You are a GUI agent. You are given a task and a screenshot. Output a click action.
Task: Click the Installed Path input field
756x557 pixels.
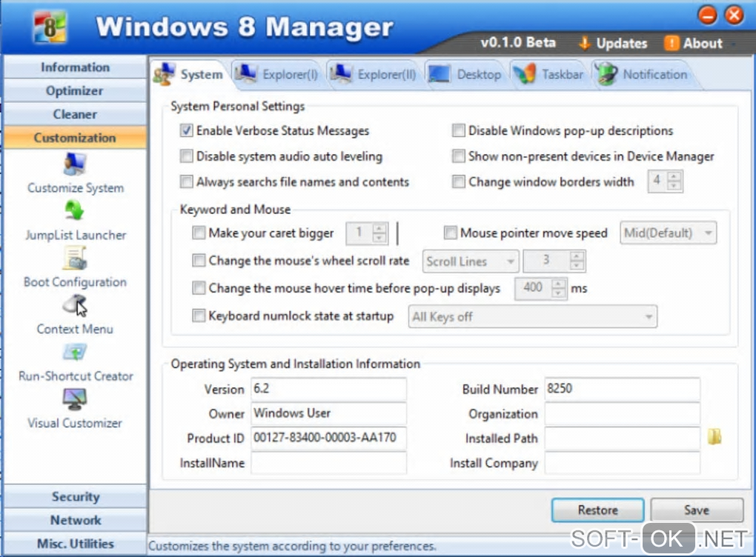point(623,438)
